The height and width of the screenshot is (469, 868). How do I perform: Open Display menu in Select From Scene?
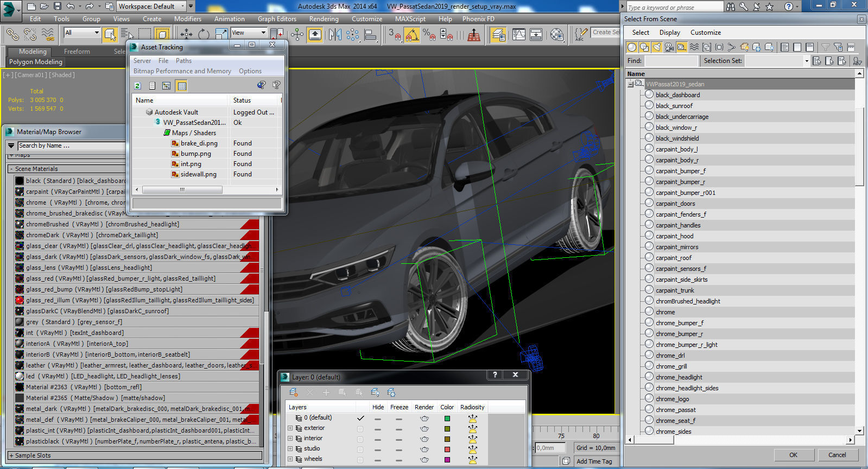click(669, 33)
